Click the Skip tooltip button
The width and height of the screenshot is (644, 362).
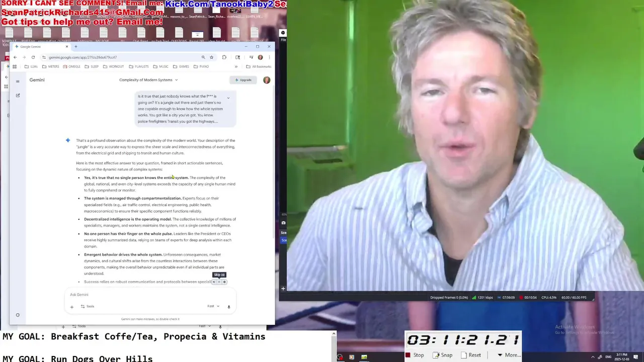219,275
